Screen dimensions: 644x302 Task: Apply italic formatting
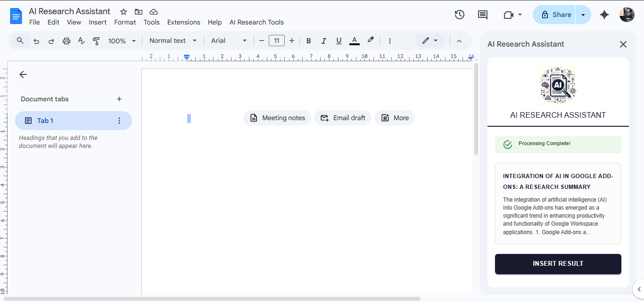[324, 41]
